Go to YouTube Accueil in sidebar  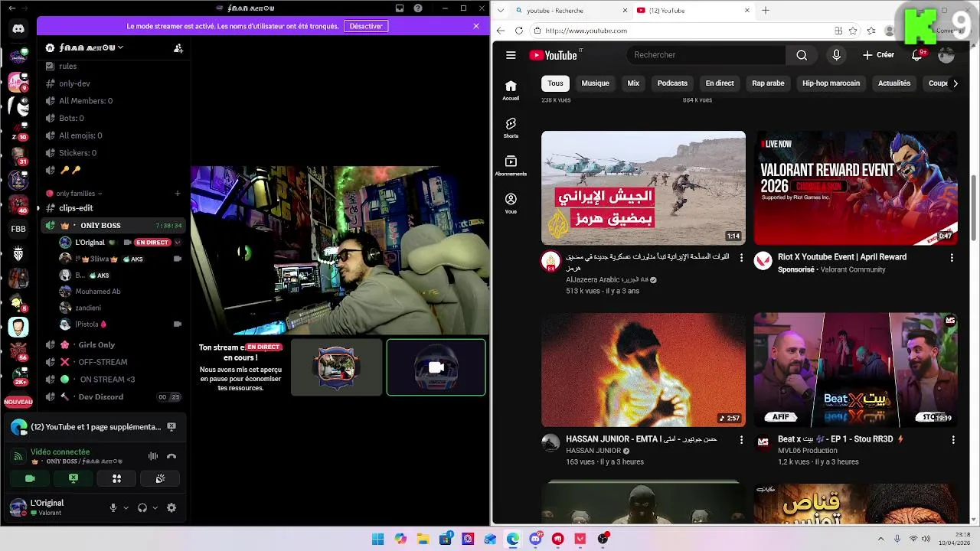coord(511,90)
